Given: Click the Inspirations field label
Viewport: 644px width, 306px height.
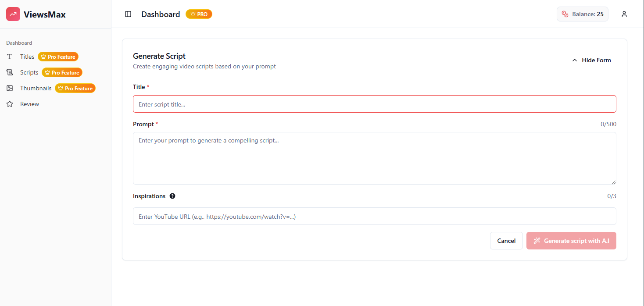Looking at the screenshot, I should tap(149, 196).
